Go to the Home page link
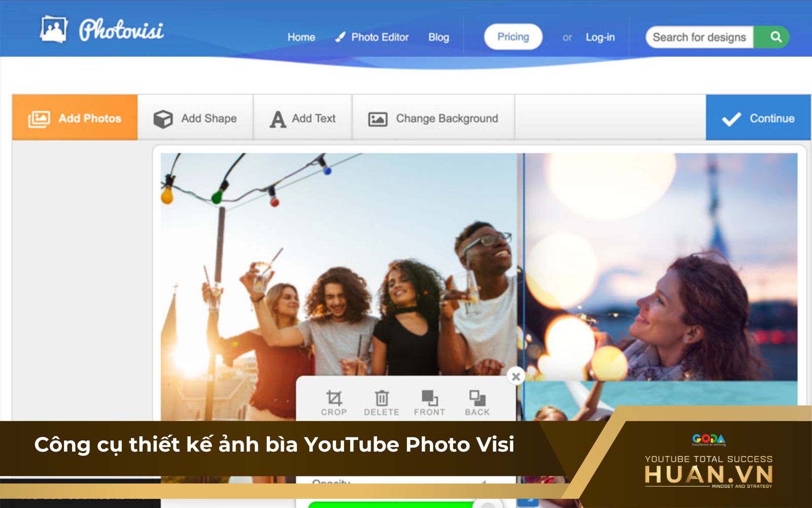The height and width of the screenshot is (508, 812). click(x=301, y=37)
